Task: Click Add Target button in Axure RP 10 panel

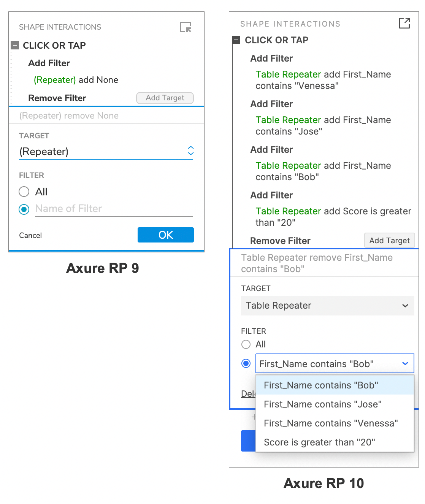Action: 389,240
